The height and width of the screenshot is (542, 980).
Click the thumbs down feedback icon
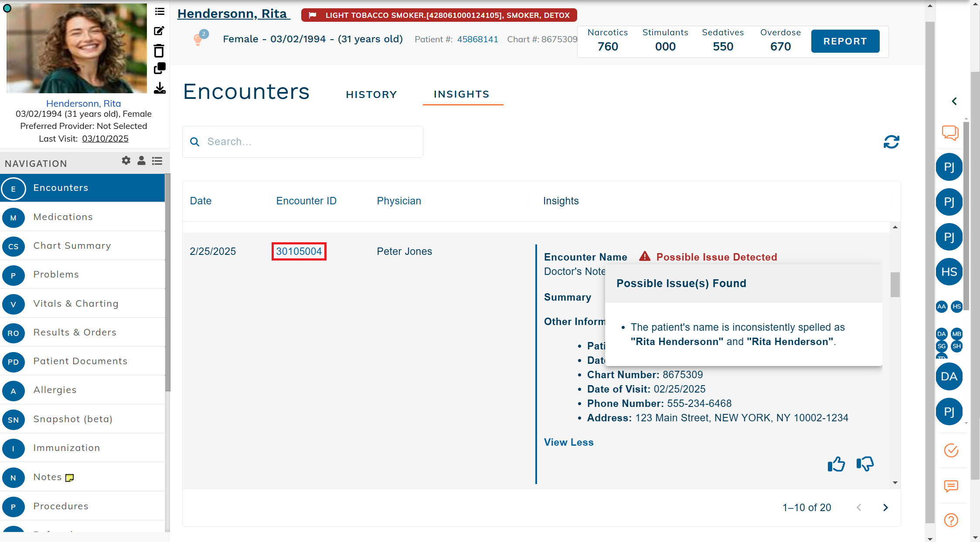coord(865,464)
